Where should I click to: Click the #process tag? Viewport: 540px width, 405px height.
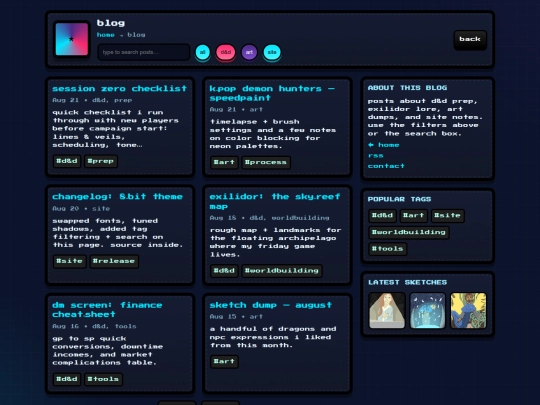[x=266, y=162]
